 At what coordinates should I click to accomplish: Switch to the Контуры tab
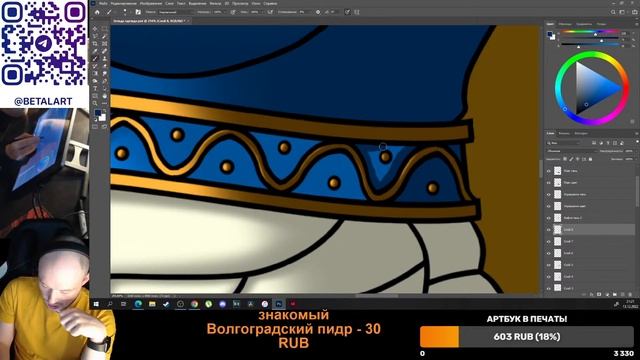click(581, 133)
